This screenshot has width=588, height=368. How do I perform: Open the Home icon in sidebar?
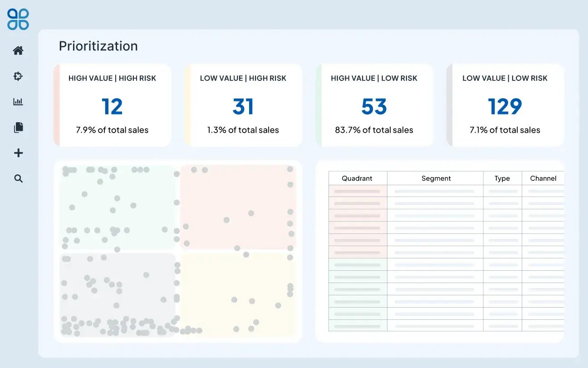tap(18, 50)
